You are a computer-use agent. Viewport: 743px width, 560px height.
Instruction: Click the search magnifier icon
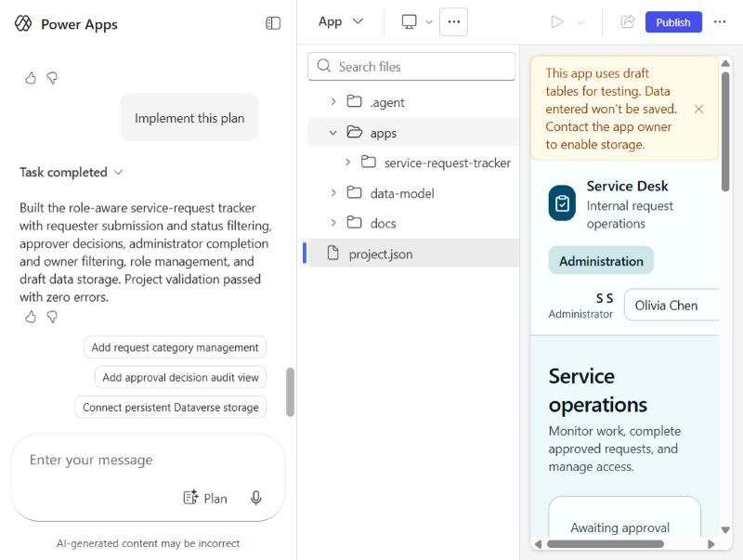point(323,66)
